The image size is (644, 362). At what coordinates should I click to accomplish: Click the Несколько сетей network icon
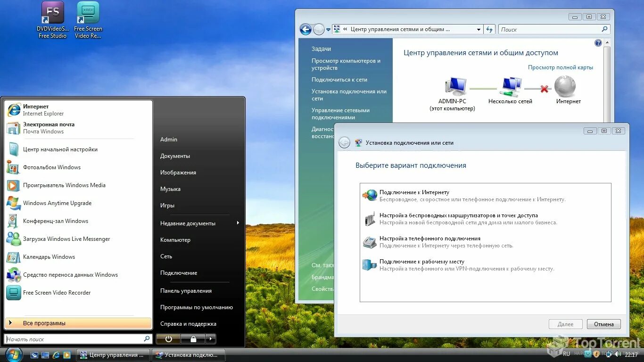point(512,86)
